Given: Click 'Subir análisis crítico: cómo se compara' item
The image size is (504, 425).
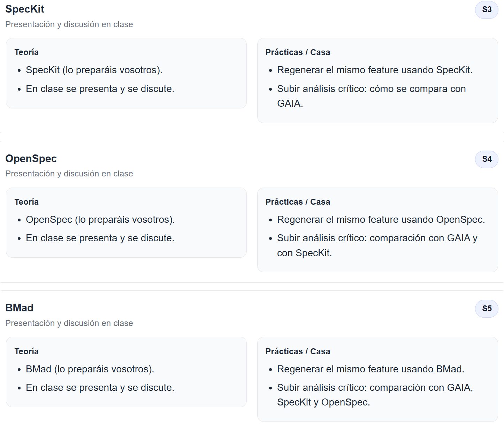Looking at the screenshot, I should 372,96.
